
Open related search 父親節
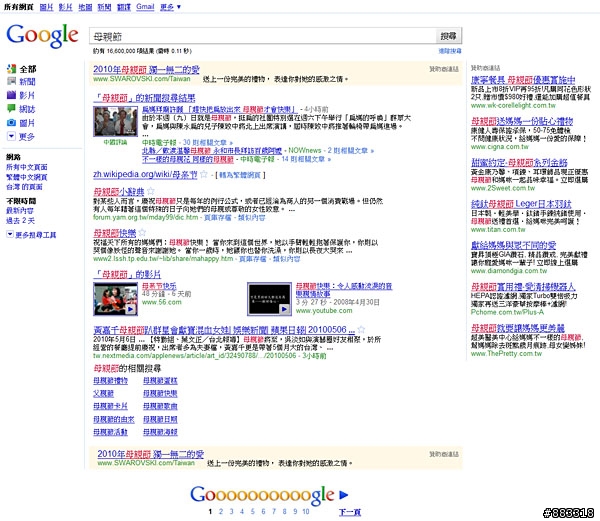[x=103, y=394]
